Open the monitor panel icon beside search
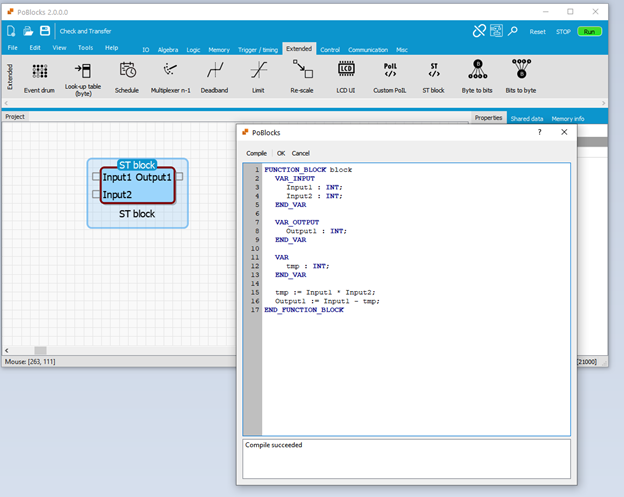 click(496, 31)
